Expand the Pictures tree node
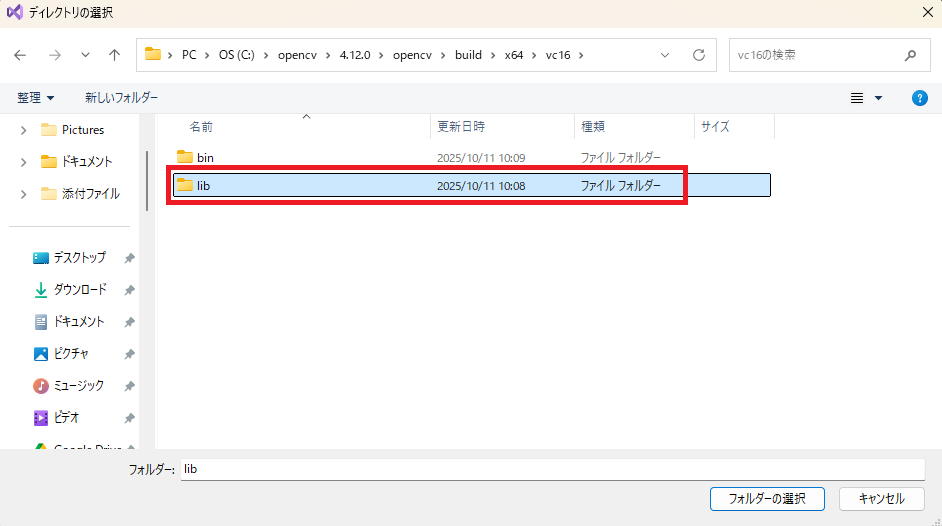942x526 pixels. coord(23,130)
